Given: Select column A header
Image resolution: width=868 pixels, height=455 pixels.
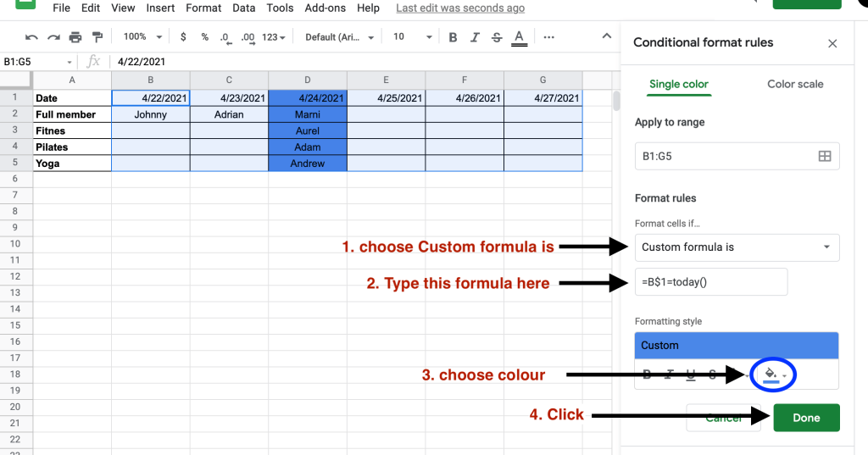Looking at the screenshot, I should pos(72,80).
